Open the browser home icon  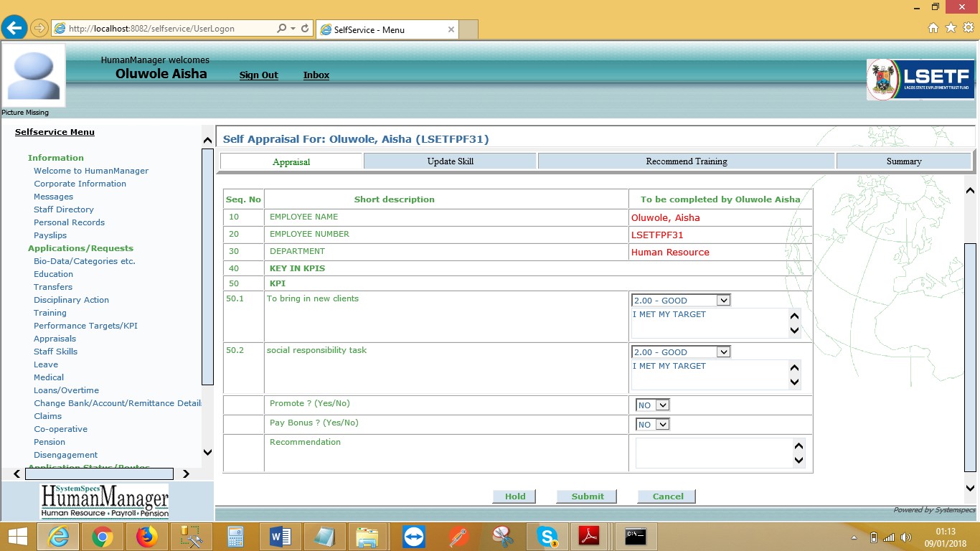[933, 28]
